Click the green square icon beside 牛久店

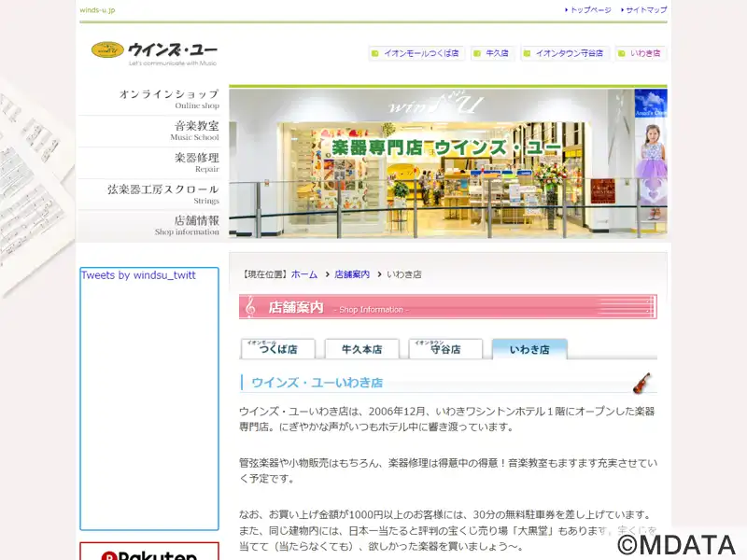477,53
